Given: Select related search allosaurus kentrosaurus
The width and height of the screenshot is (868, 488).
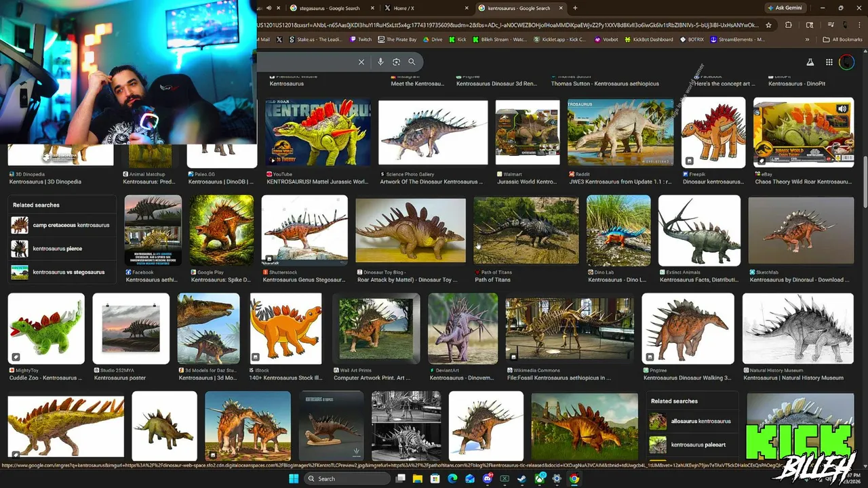Looking at the screenshot, I should [692, 421].
